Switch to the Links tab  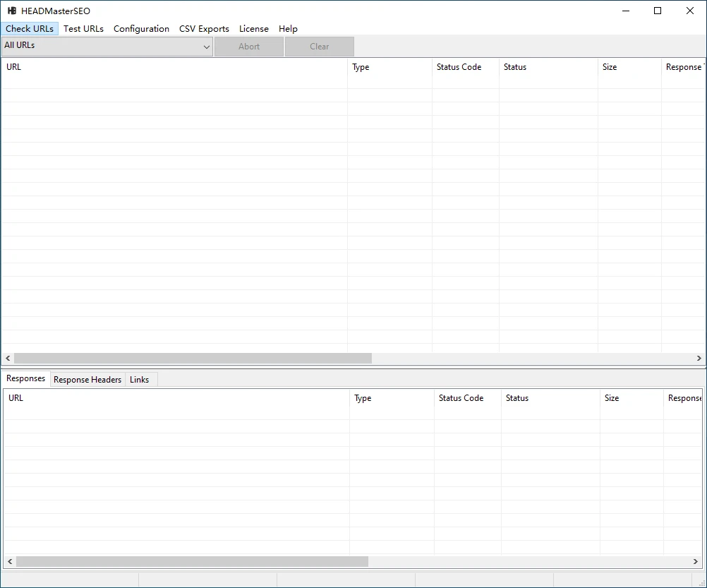pos(140,380)
